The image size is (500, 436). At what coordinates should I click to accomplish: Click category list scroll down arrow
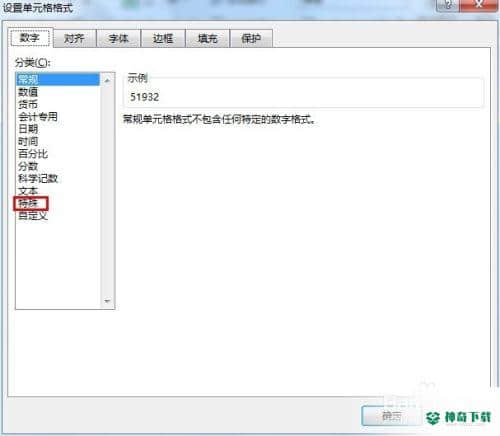[107, 301]
